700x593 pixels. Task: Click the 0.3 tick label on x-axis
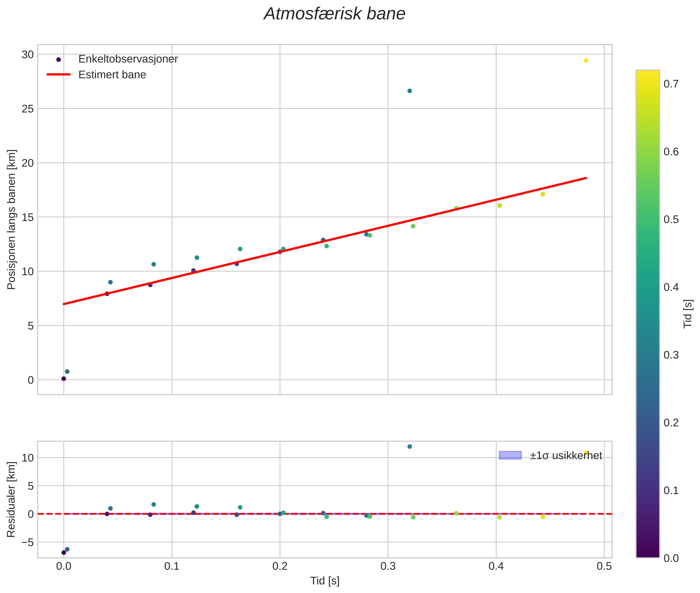click(x=388, y=566)
